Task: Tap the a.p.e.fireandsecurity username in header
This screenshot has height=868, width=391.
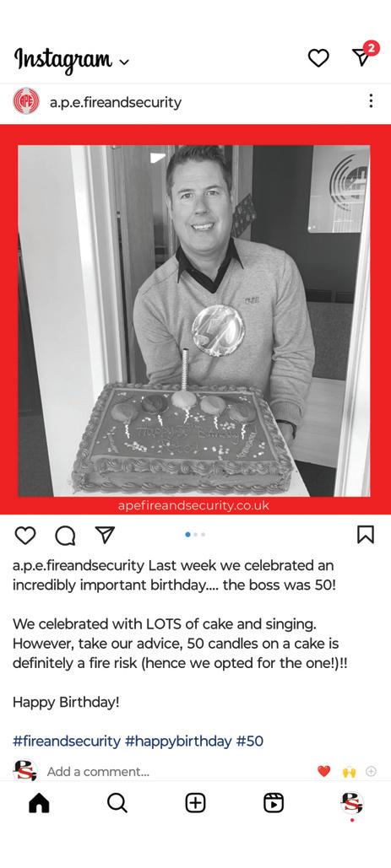Action: pyautogui.click(x=116, y=102)
